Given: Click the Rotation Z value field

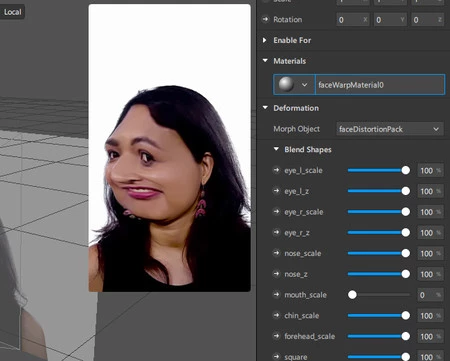Looking at the screenshot, I should [x=427, y=20].
